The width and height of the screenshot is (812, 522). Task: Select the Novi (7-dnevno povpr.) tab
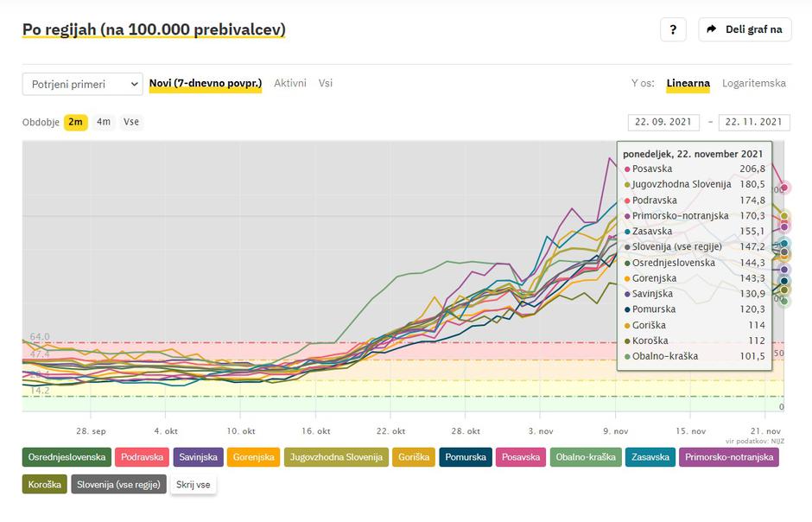click(205, 84)
